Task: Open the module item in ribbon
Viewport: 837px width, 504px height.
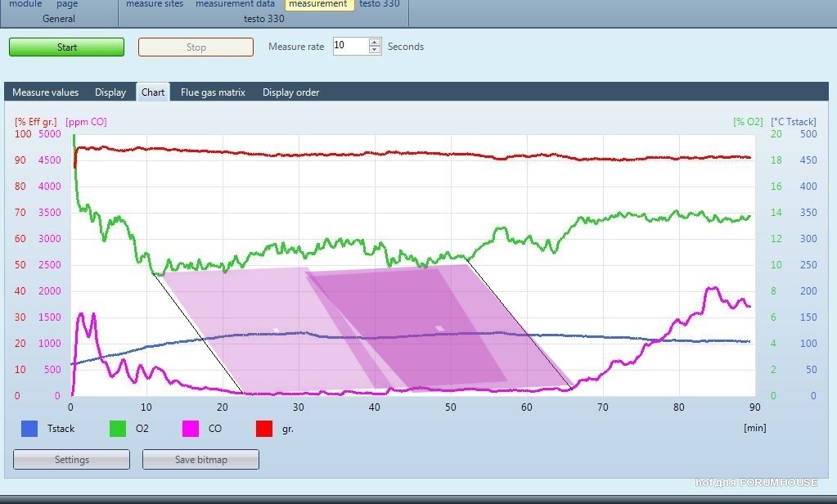Action: click(x=25, y=4)
